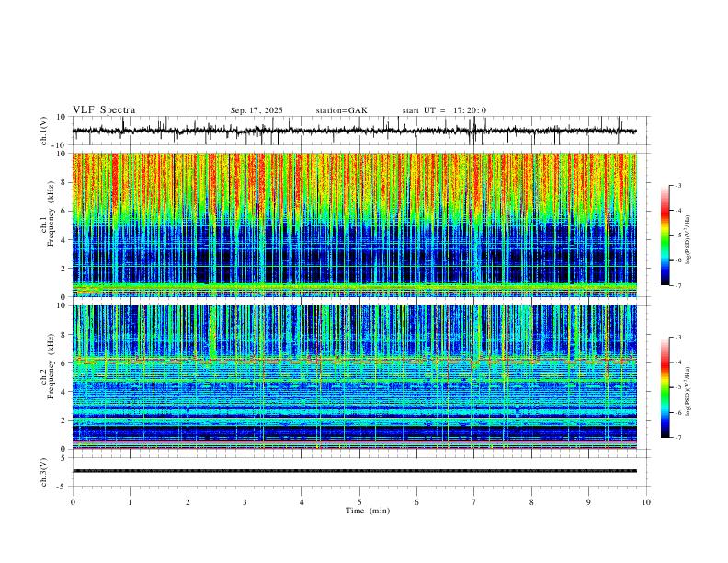This screenshot has width=728, height=563.
Task: Click the '4' kHz tick on ch.2 axis
Action: click(x=63, y=392)
